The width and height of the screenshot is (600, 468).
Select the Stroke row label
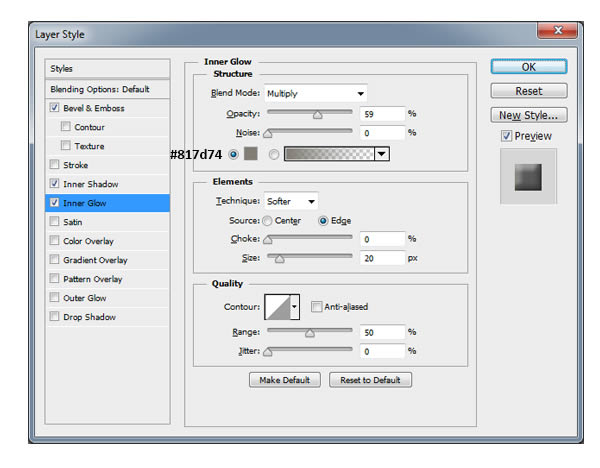[76, 165]
